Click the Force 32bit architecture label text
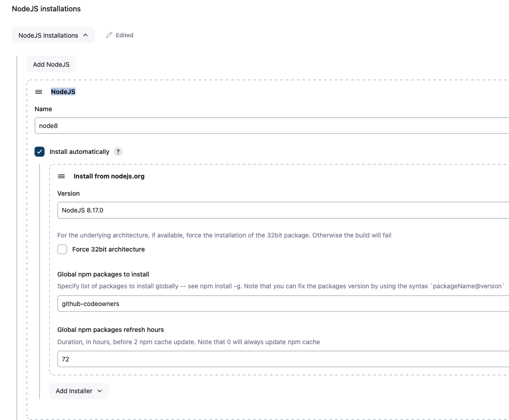 (x=109, y=249)
